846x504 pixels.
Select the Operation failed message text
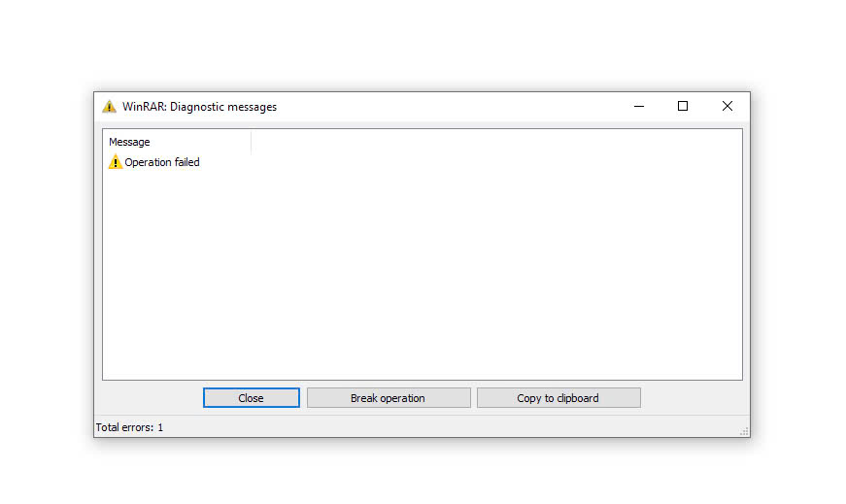(x=162, y=162)
